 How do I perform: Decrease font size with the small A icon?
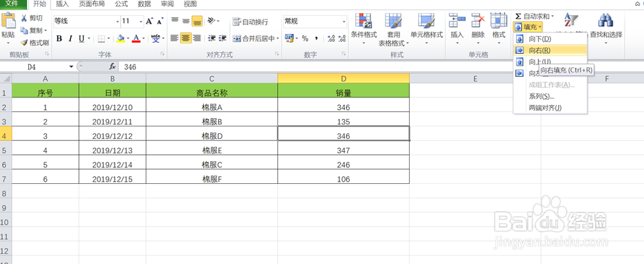click(x=160, y=21)
